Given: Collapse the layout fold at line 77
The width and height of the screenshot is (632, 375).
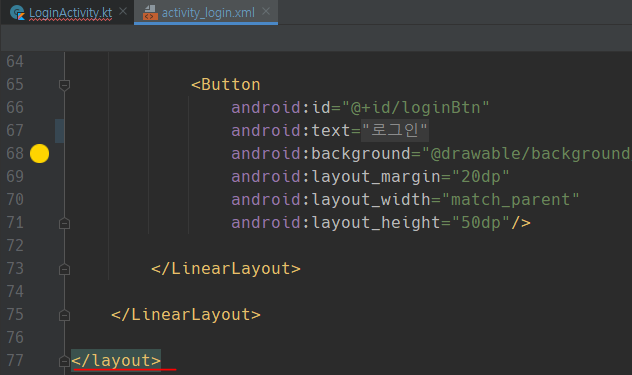Looking at the screenshot, I should (64, 361).
